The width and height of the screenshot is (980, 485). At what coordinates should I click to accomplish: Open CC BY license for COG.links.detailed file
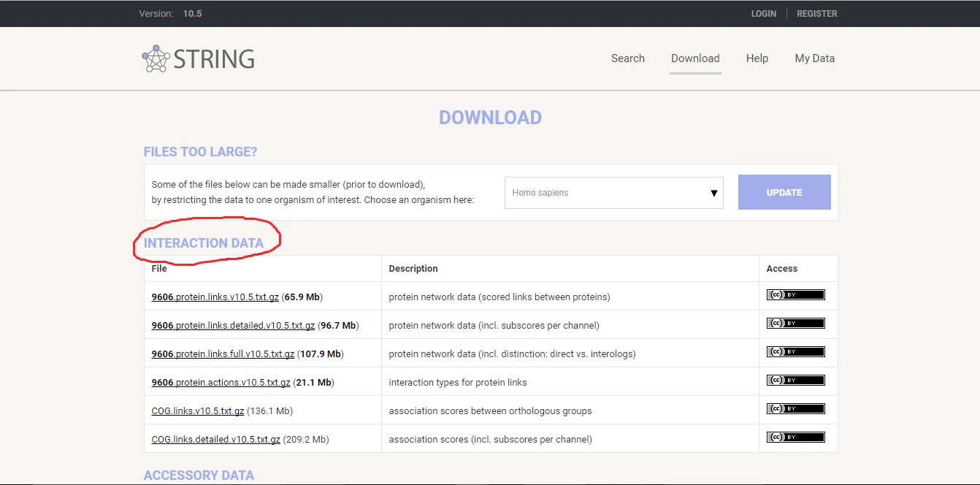[x=795, y=438]
